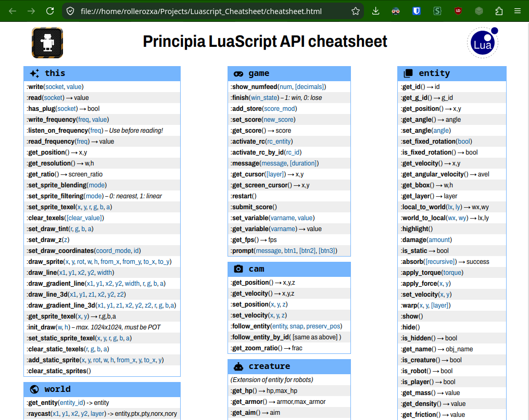Click the Principia robot logo icon
This screenshot has width=529, height=420.
[47, 43]
